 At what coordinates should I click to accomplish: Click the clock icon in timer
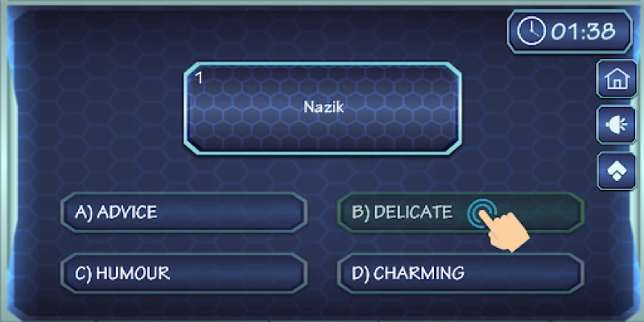click(530, 31)
